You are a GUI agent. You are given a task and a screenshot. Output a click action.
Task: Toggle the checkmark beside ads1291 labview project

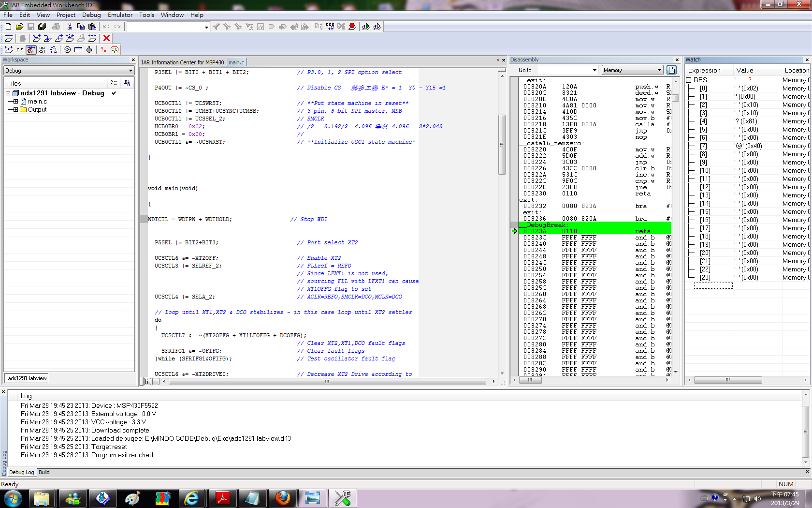pos(114,93)
